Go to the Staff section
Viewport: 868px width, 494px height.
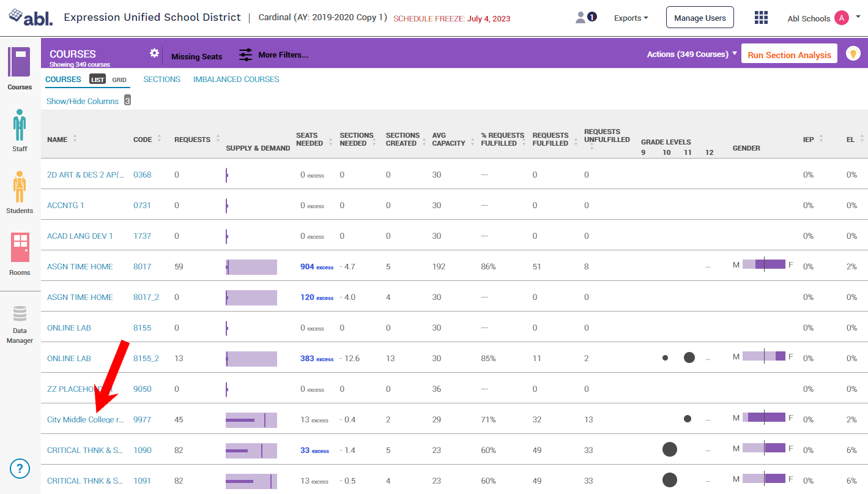tap(20, 125)
